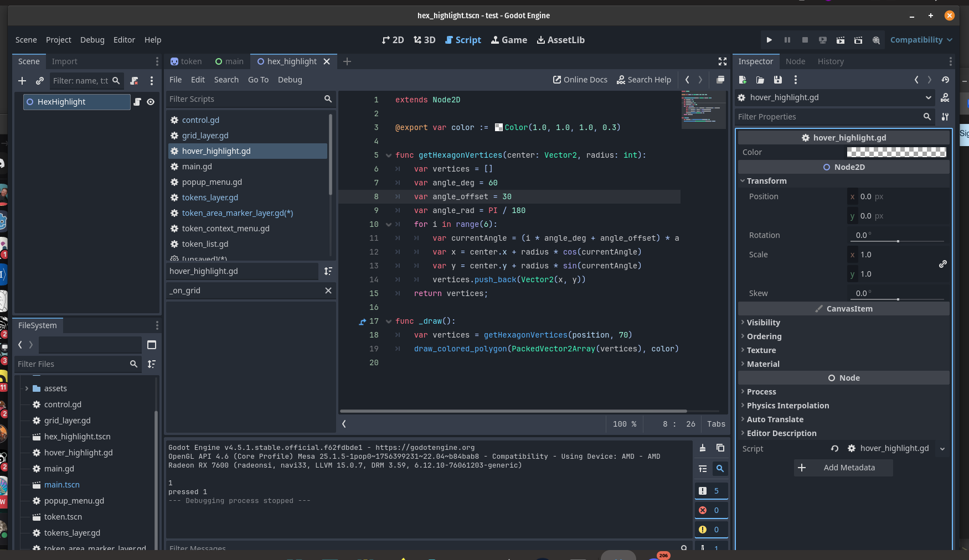Toggle visibility of HexHighlight node
The image size is (969, 560).
tap(151, 102)
